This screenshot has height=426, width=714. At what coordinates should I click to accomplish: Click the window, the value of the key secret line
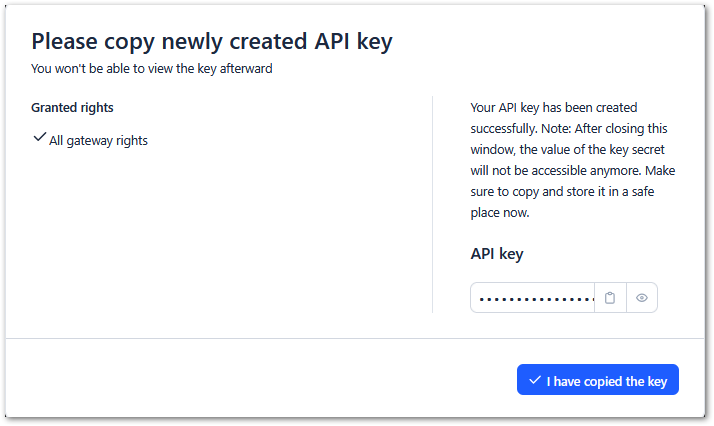(x=567, y=149)
